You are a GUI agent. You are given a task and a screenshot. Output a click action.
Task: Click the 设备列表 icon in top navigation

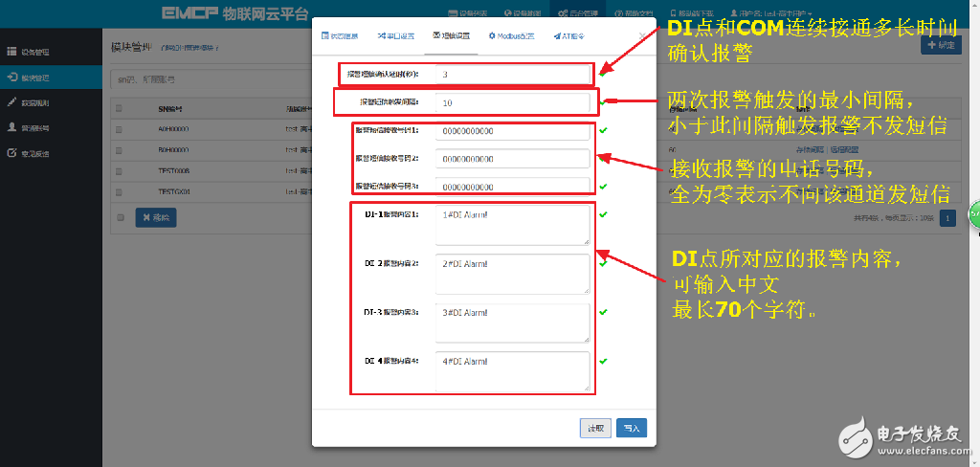coord(453,13)
